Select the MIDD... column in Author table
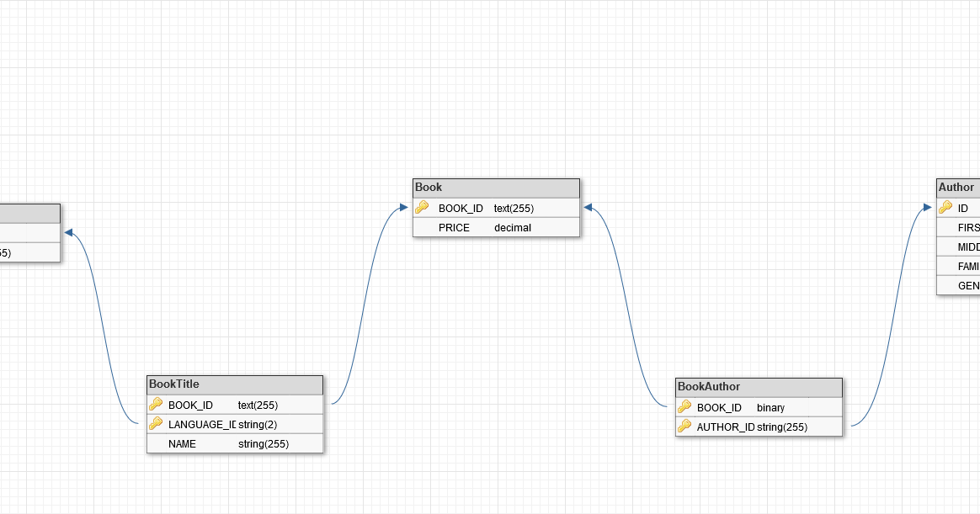 click(969, 247)
